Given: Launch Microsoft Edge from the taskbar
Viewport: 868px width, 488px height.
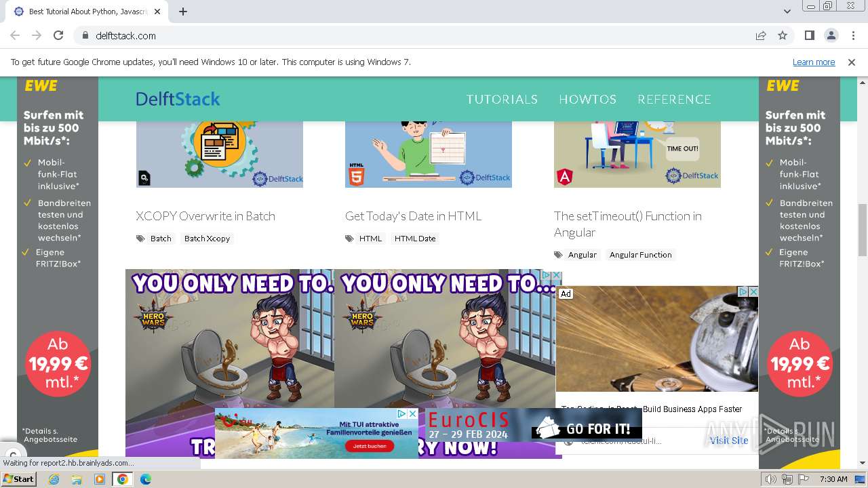Looking at the screenshot, I should coord(146,479).
